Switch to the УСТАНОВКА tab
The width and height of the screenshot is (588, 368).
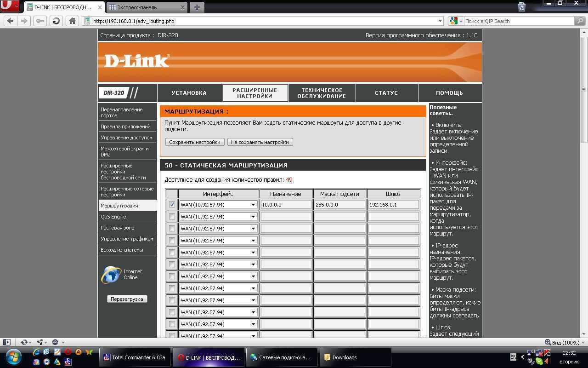coord(189,93)
